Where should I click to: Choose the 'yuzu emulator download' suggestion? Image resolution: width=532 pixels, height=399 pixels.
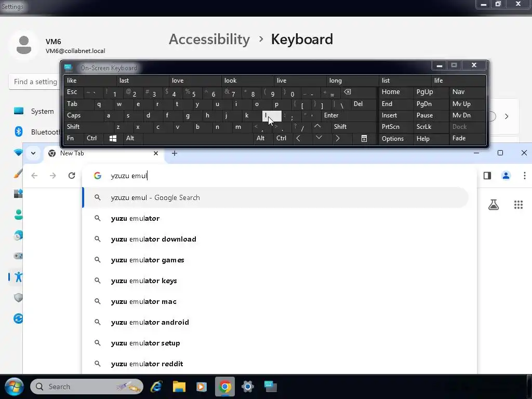coord(276,239)
